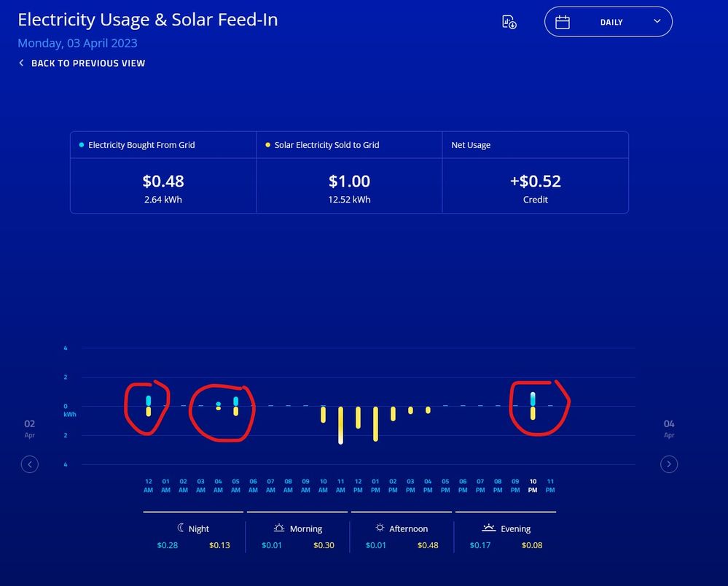
Task: Go to next day with right arrow
Action: pyautogui.click(x=669, y=464)
